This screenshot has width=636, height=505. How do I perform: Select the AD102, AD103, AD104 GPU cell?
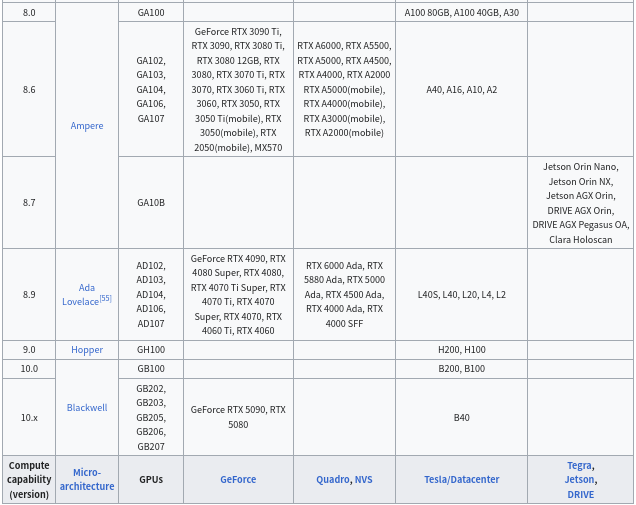151,294
